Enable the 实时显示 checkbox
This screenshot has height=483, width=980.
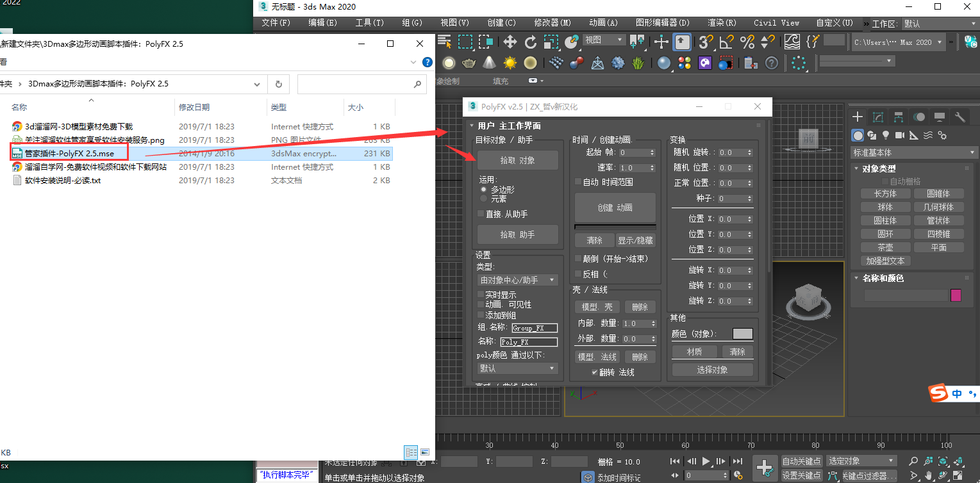click(x=481, y=295)
